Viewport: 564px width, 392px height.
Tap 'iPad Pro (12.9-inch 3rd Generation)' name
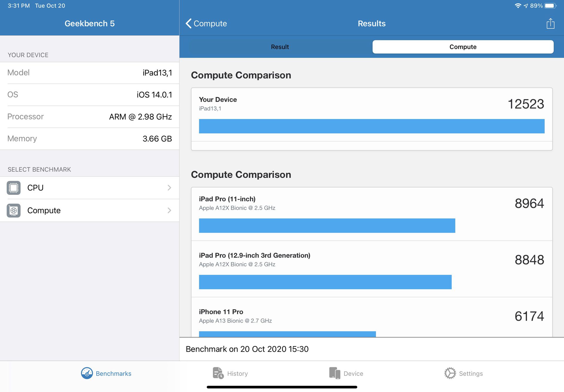click(x=254, y=255)
